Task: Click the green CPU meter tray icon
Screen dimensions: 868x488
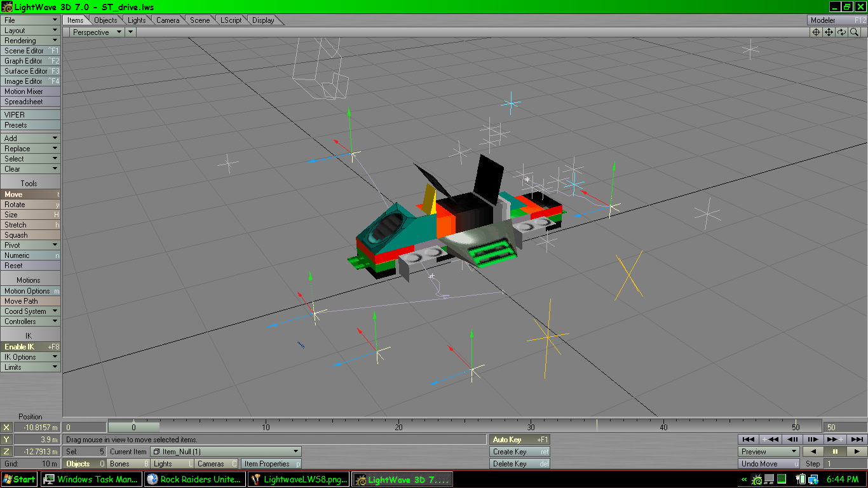Action: [782, 479]
